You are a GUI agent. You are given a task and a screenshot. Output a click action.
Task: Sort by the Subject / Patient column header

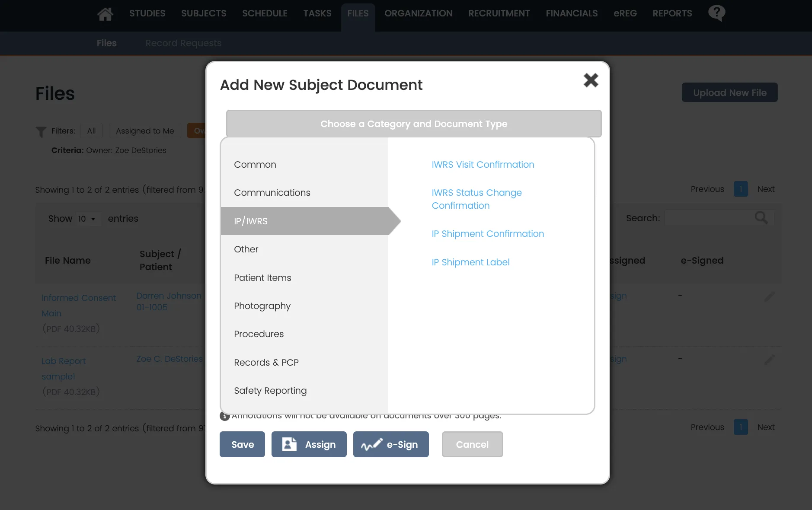(x=160, y=261)
